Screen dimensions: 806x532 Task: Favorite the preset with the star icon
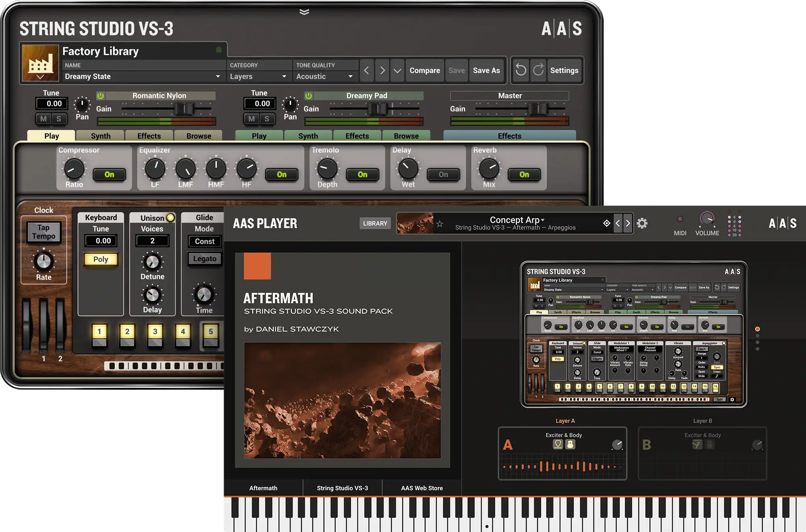point(440,224)
